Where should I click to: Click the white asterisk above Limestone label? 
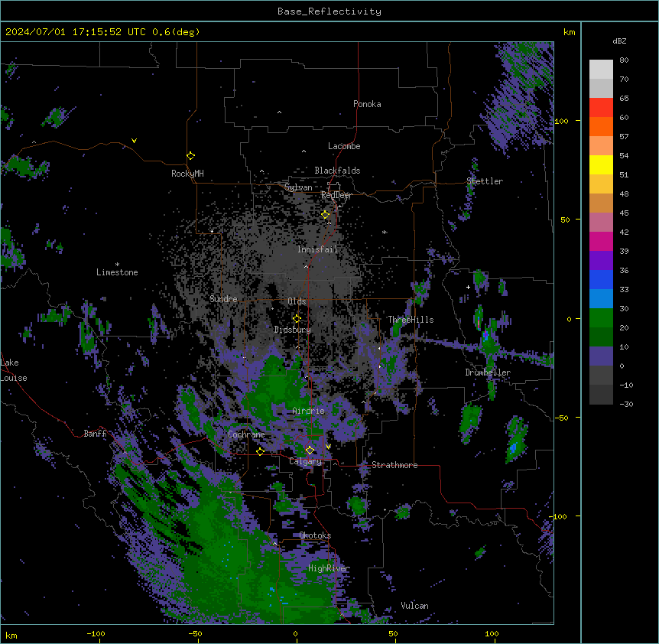[x=117, y=265]
